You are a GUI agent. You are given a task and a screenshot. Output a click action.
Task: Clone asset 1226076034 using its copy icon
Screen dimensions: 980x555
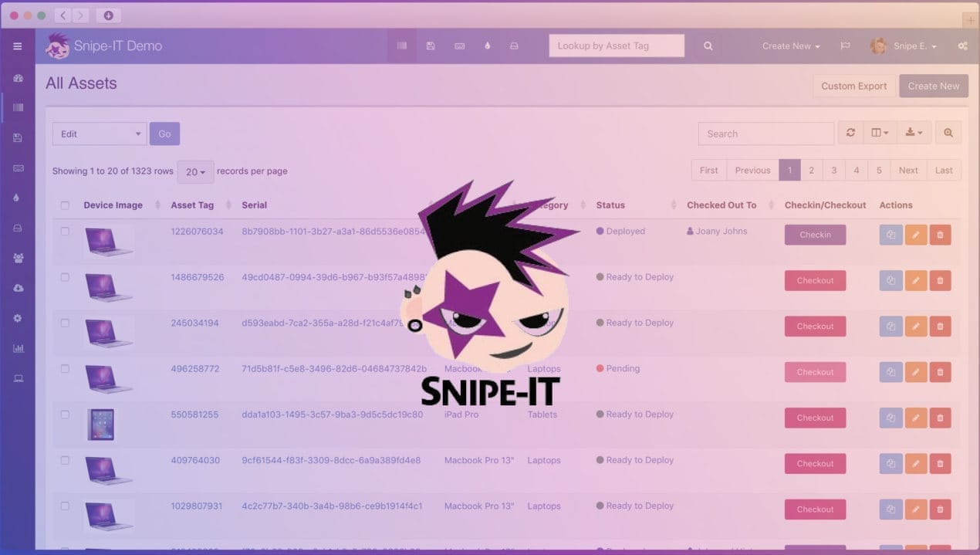[x=890, y=234]
